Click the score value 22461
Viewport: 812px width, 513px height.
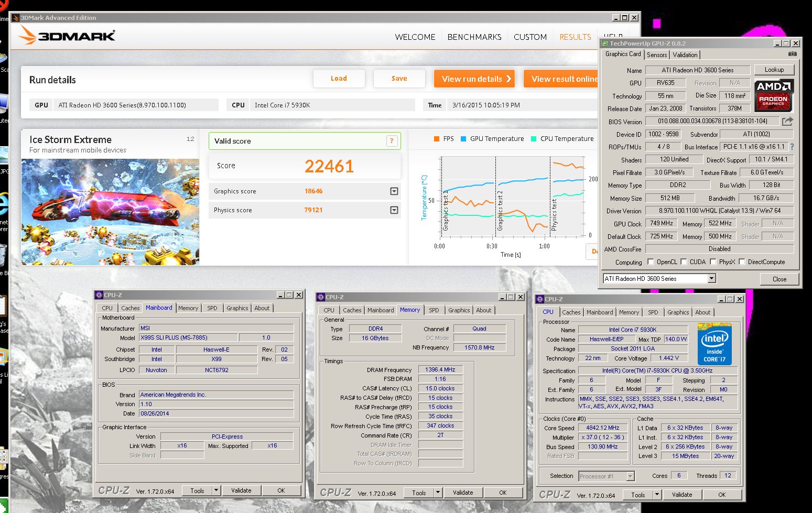(x=329, y=166)
